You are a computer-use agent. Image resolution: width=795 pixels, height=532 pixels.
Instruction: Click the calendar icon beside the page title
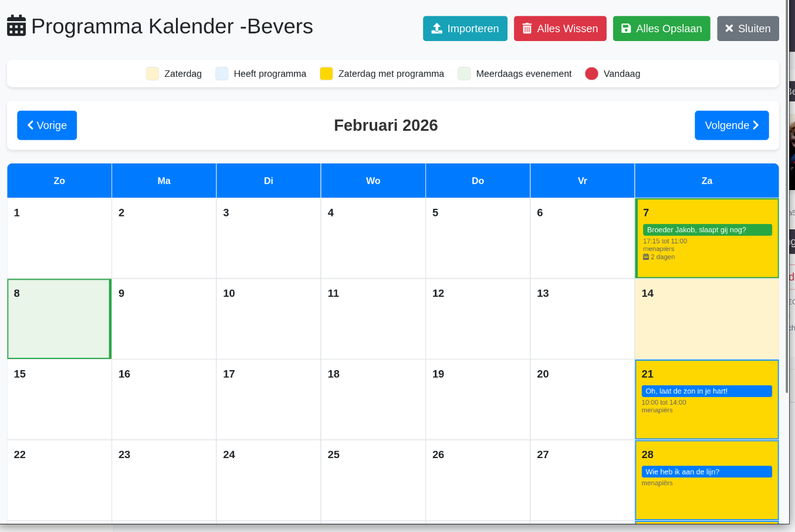click(16, 26)
